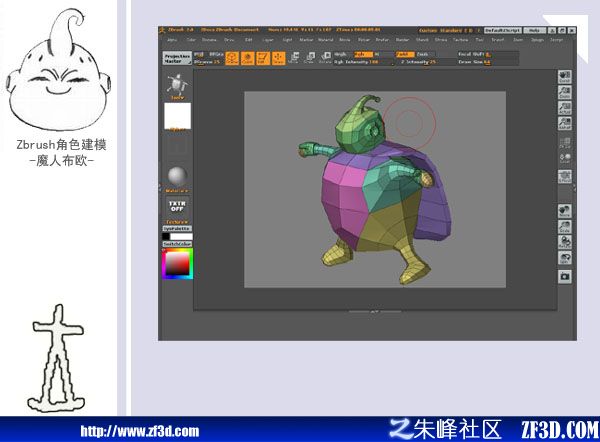
Task: Click the Scroll document icon on right shelf
Action: (x=564, y=77)
